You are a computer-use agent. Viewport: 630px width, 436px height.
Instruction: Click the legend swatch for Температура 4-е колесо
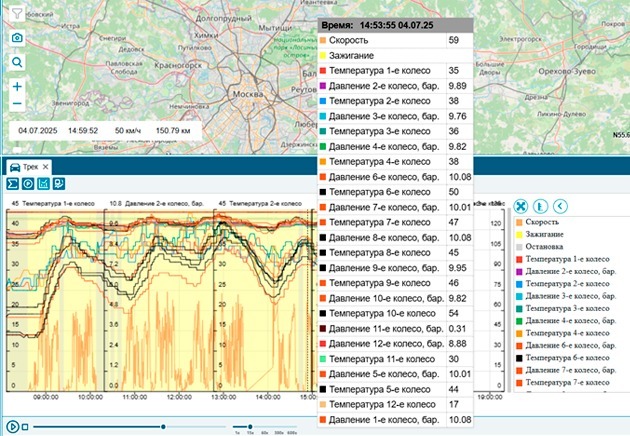coord(519,333)
